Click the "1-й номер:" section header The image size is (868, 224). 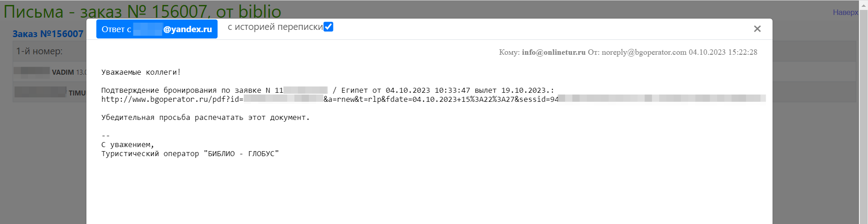(39, 51)
